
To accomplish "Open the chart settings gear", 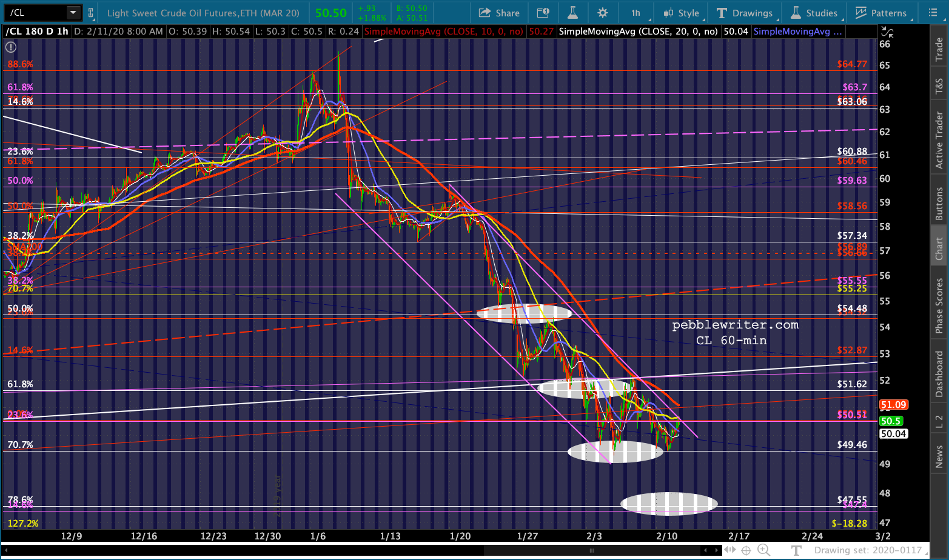I will (602, 13).
